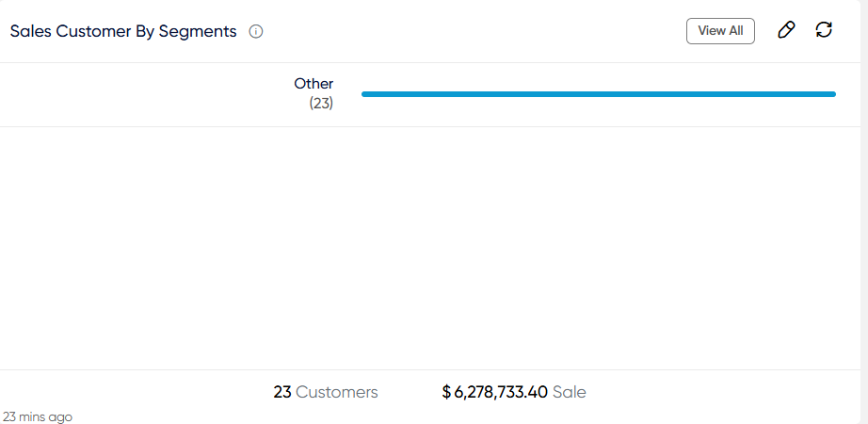
Task: Click the word Sales in the widget title
Action: tap(31, 32)
